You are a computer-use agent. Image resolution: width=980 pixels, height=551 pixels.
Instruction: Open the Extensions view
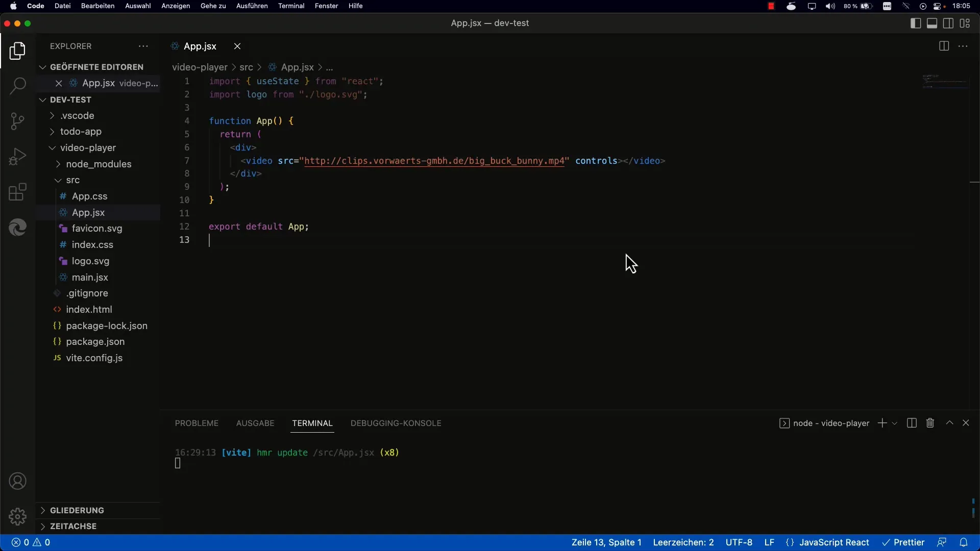17,192
